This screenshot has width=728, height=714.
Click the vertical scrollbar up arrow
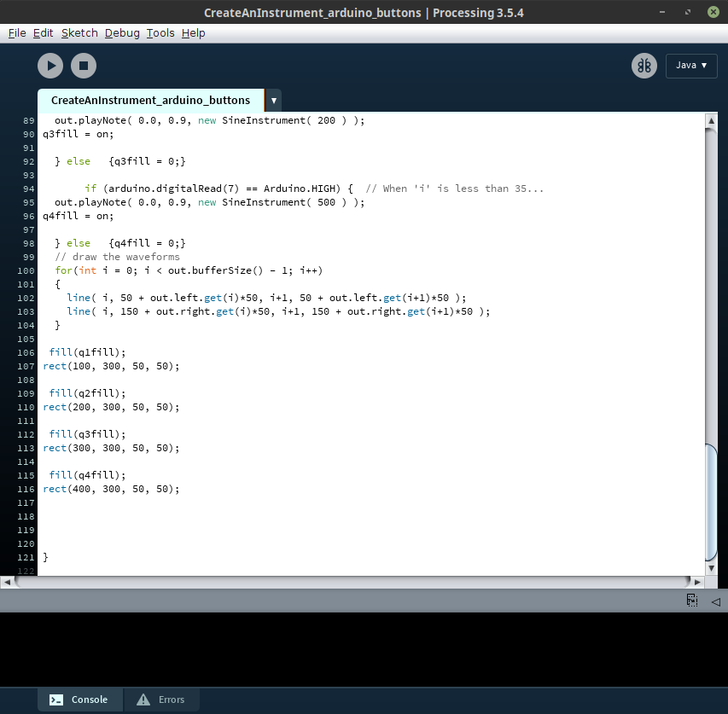tap(711, 120)
